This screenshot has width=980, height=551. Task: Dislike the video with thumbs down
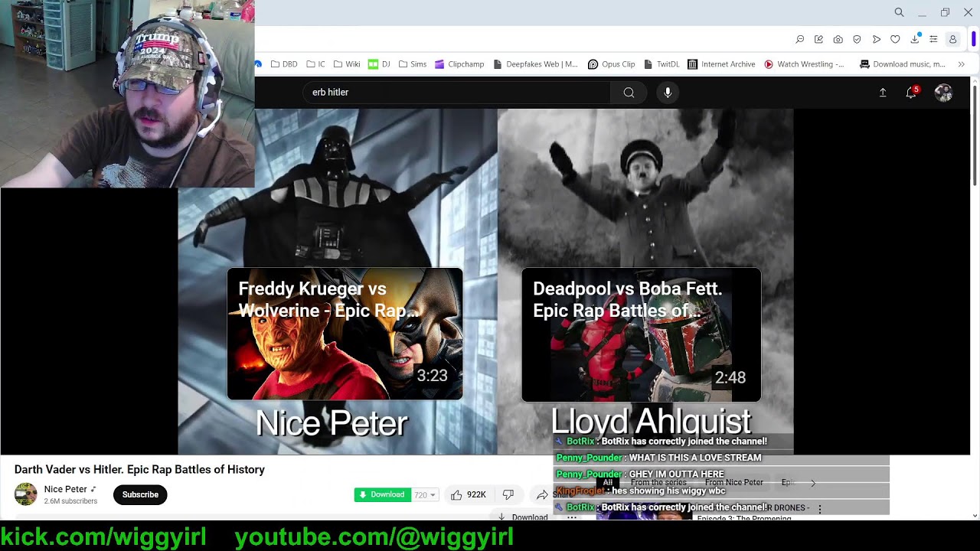(508, 495)
